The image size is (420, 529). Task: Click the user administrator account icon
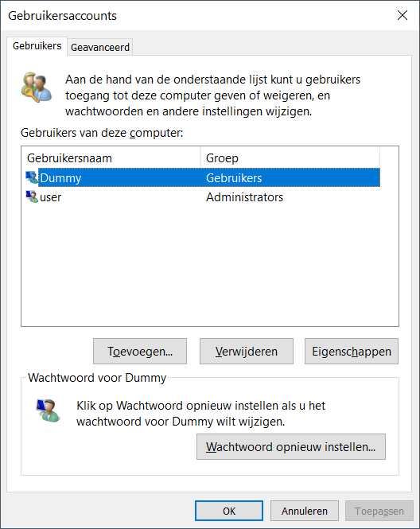coord(32,196)
